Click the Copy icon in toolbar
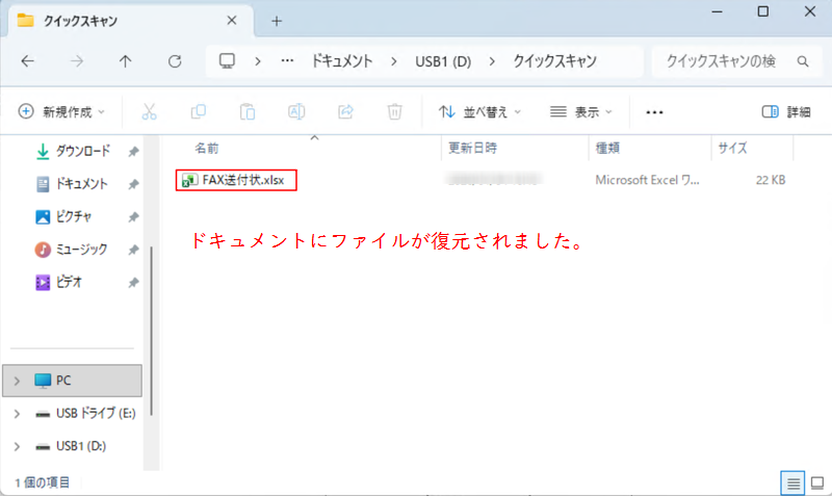Screen dimensions: 832x496 198,112
